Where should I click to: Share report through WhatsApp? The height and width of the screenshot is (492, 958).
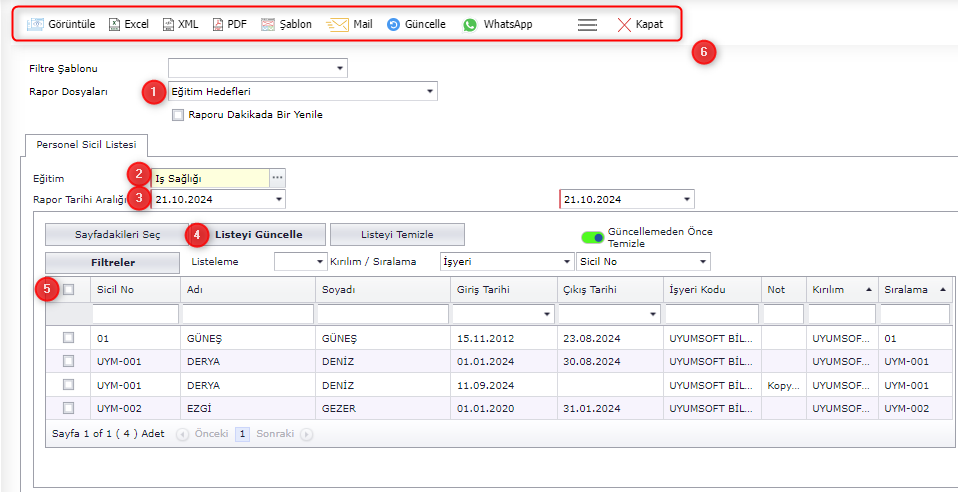point(469,24)
